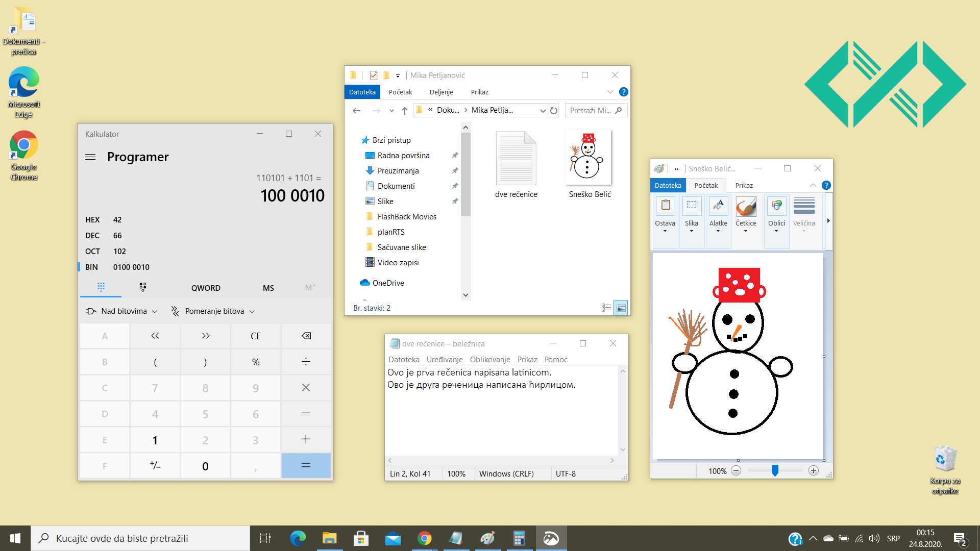This screenshot has width=980, height=551.
Task: Open the Alatke tools dropdown in Paint
Action: pos(718,214)
